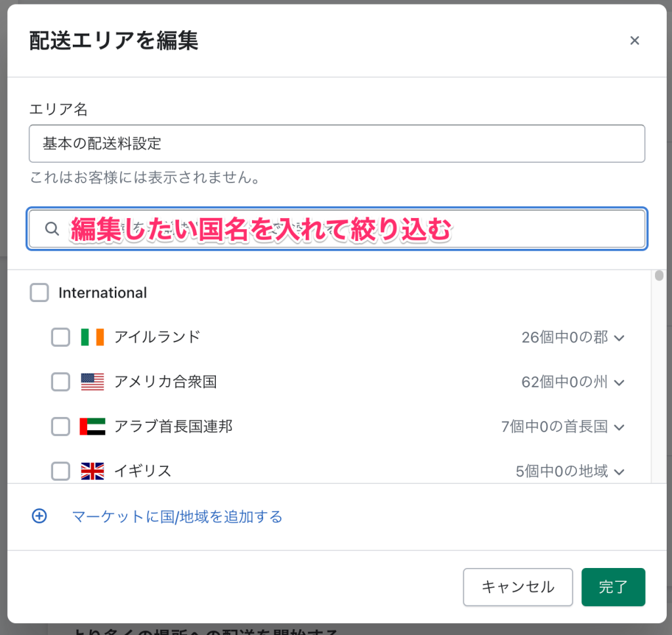Screen dimensions: 672x635
Task: Click the plus icon next to add country link
Action: (39, 516)
